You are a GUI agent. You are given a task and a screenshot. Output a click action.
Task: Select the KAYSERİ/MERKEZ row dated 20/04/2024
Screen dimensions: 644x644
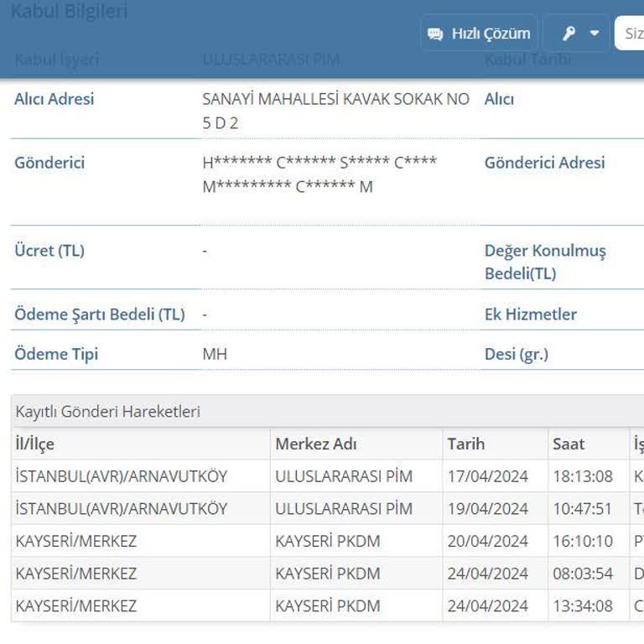pos(75,541)
